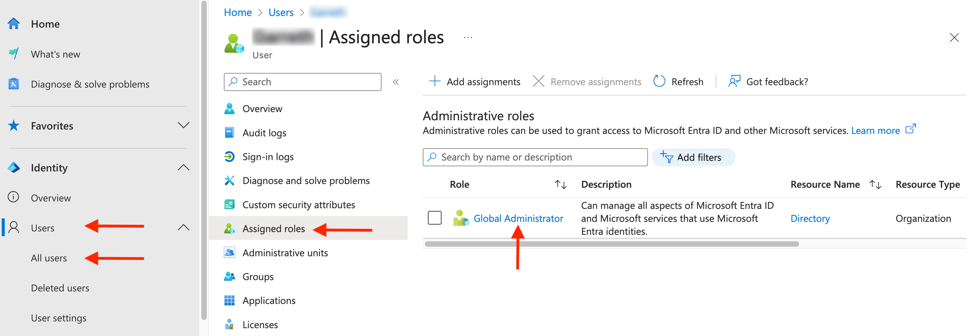The width and height of the screenshot is (980, 336).
Task: Sort table by Resource Name arrows
Action: click(875, 184)
